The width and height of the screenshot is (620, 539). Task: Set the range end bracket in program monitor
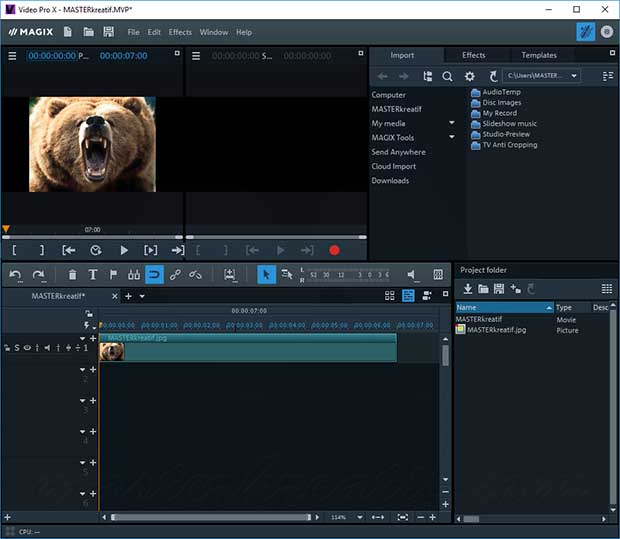(42, 250)
